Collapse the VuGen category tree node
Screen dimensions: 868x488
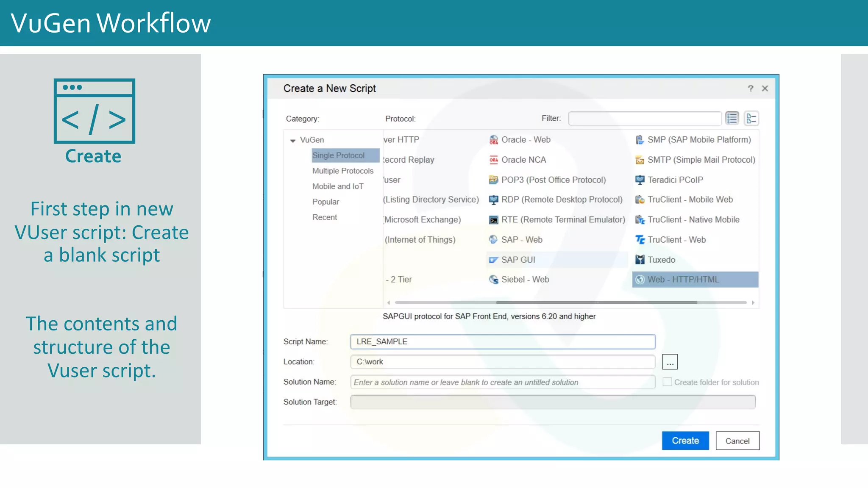292,140
